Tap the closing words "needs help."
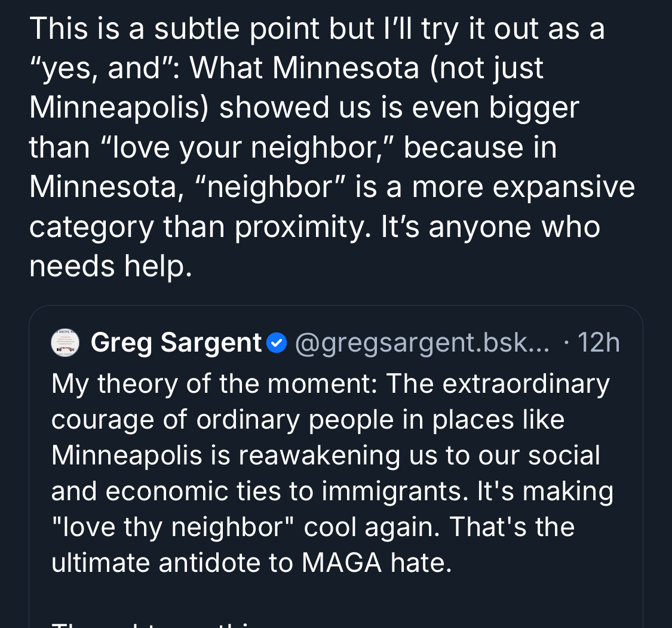The width and height of the screenshot is (672, 628). (x=111, y=266)
